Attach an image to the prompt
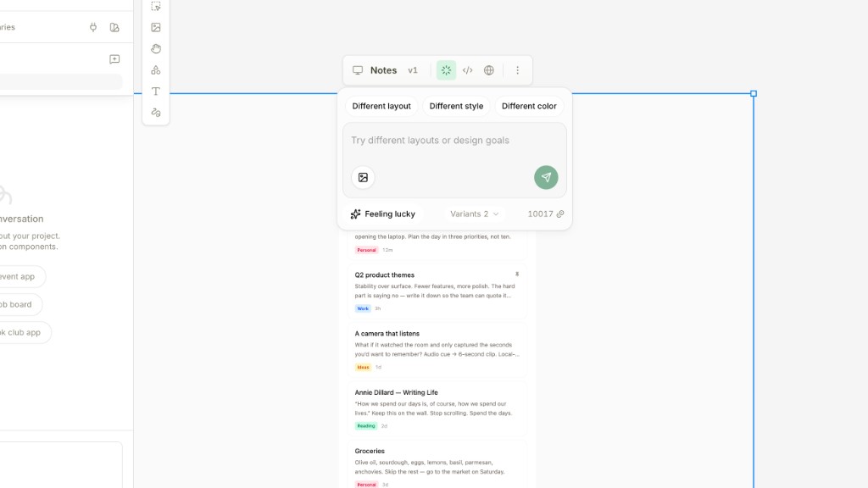Image resolution: width=868 pixels, height=488 pixels. [x=363, y=178]
